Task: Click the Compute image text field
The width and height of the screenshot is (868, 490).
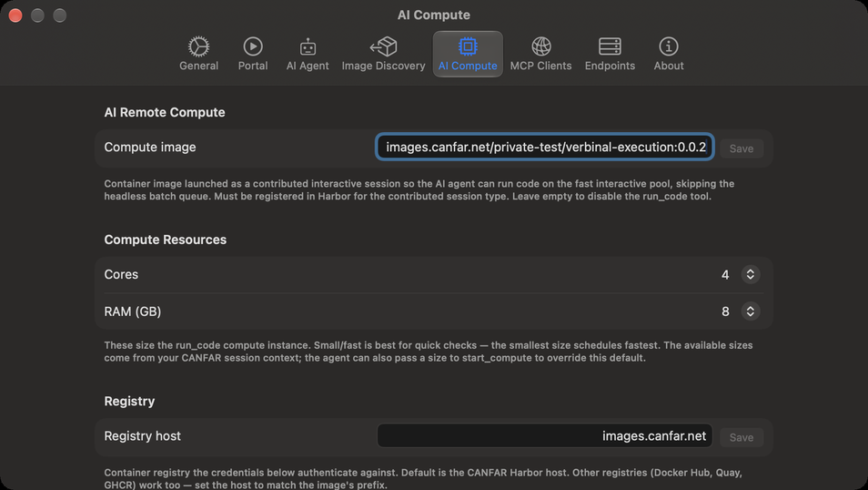Action: tap(545, 147)
